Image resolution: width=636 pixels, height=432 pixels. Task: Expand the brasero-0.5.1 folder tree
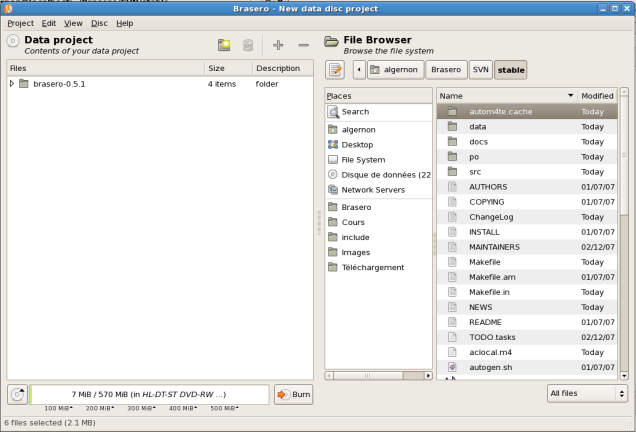pos(12,84)
